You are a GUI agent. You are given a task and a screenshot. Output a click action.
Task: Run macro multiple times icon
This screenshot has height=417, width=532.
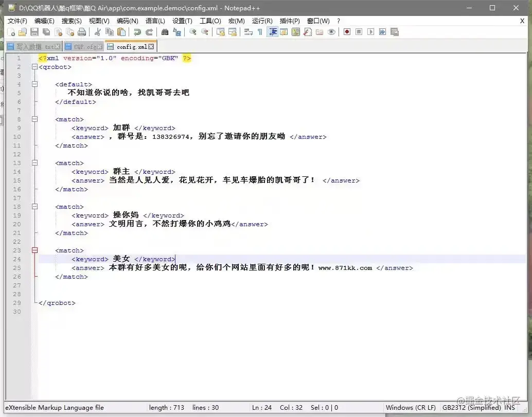382,32
